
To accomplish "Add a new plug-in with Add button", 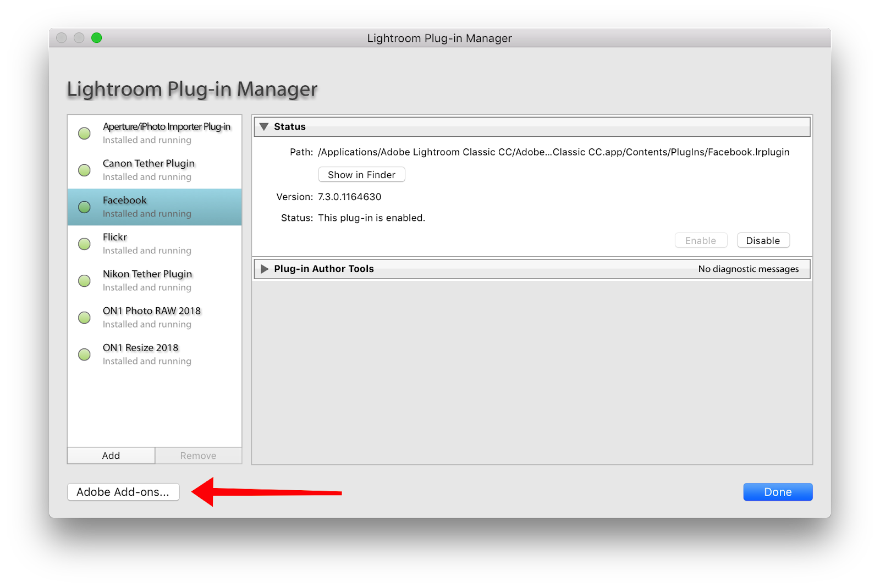I will pyautogui.click(x=111, y=456).
